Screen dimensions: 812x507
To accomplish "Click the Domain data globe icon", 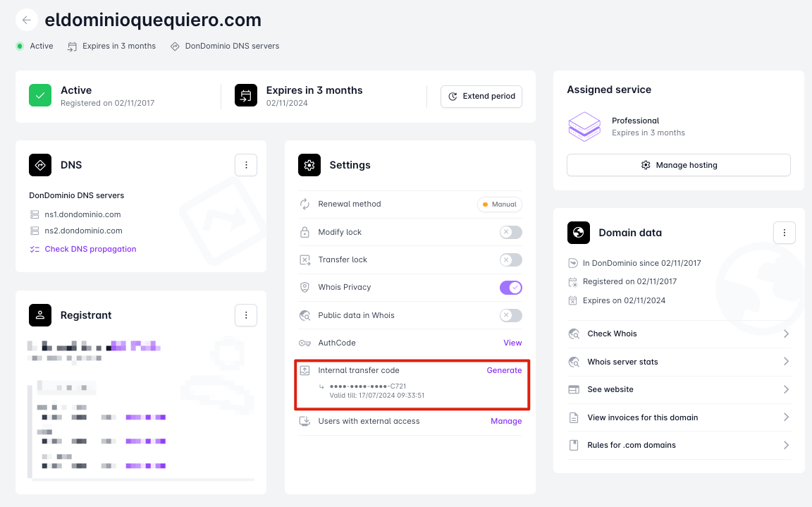I will click(x=579, y=233).
